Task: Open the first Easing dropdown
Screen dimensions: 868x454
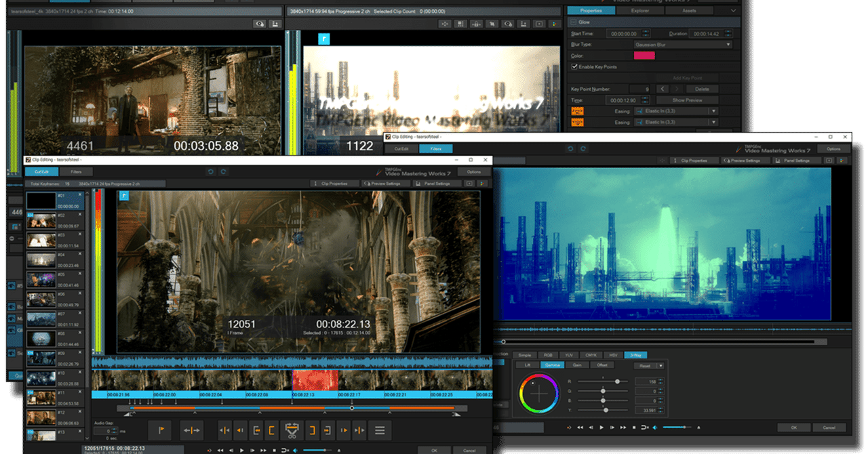Action: click(675, 111)
